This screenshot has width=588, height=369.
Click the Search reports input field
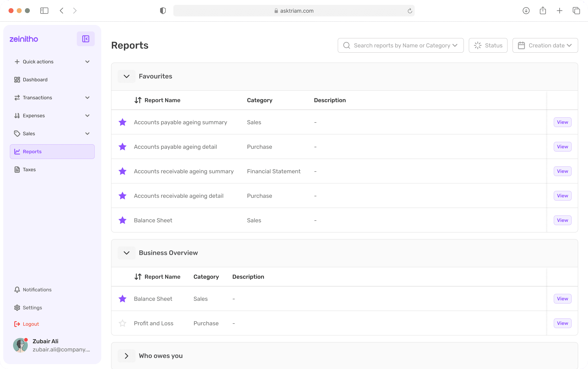coord(400,45)
